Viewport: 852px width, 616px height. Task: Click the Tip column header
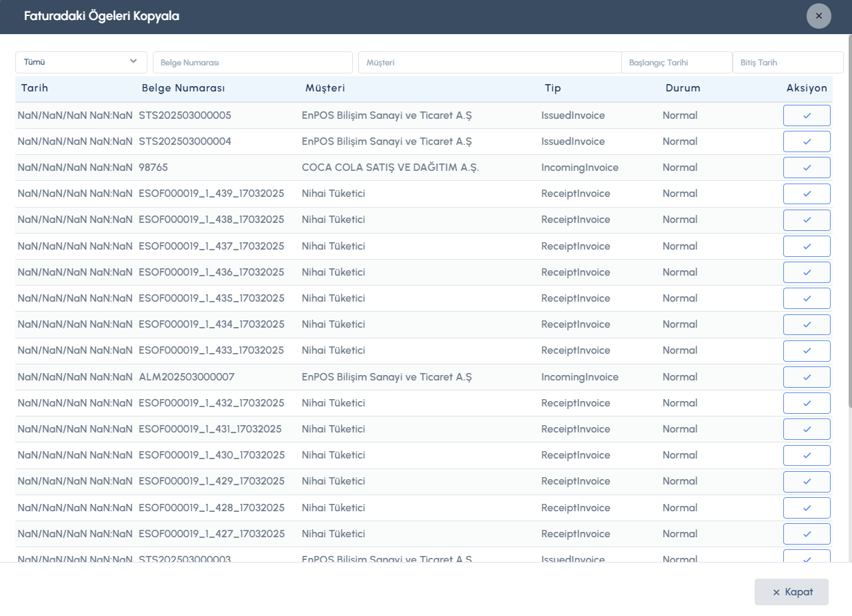click(552, 88)
